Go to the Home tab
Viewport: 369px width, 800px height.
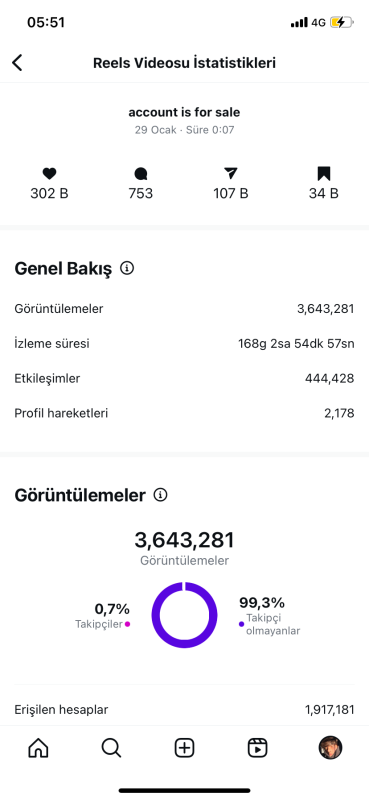(x=38, y=748)
